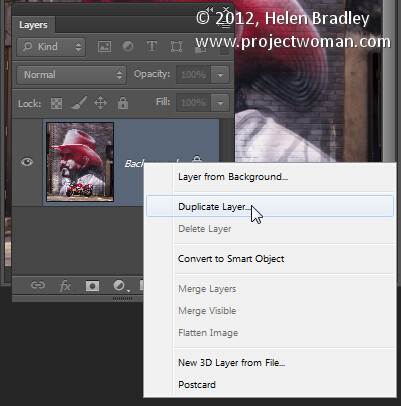Filter layers by shape icon
This screenshot has width=401, height=406.
pos(176,47)
